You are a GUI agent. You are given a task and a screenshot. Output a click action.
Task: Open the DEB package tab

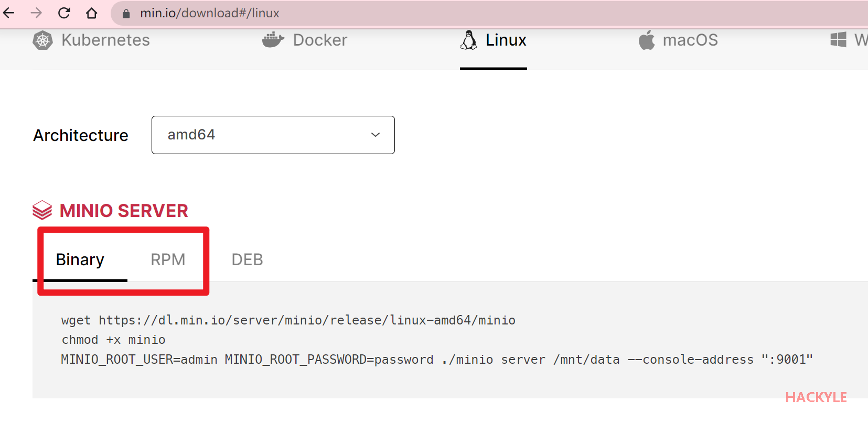pyautogui.click(x=247, y=259)
